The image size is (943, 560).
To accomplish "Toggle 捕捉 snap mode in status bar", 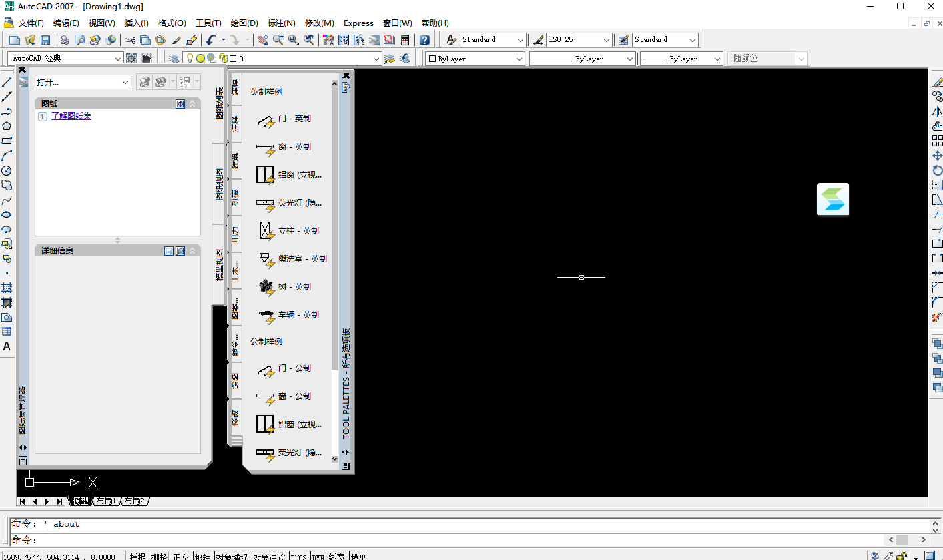I will coord(138,556).
